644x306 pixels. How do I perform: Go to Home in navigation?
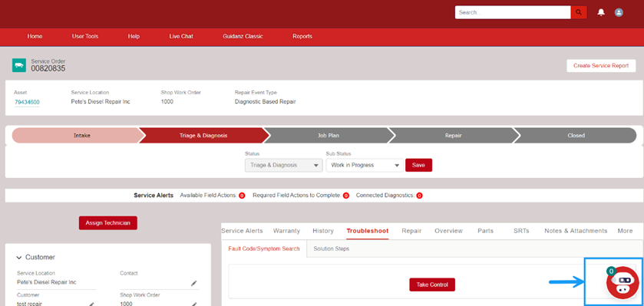click(35, 37)
